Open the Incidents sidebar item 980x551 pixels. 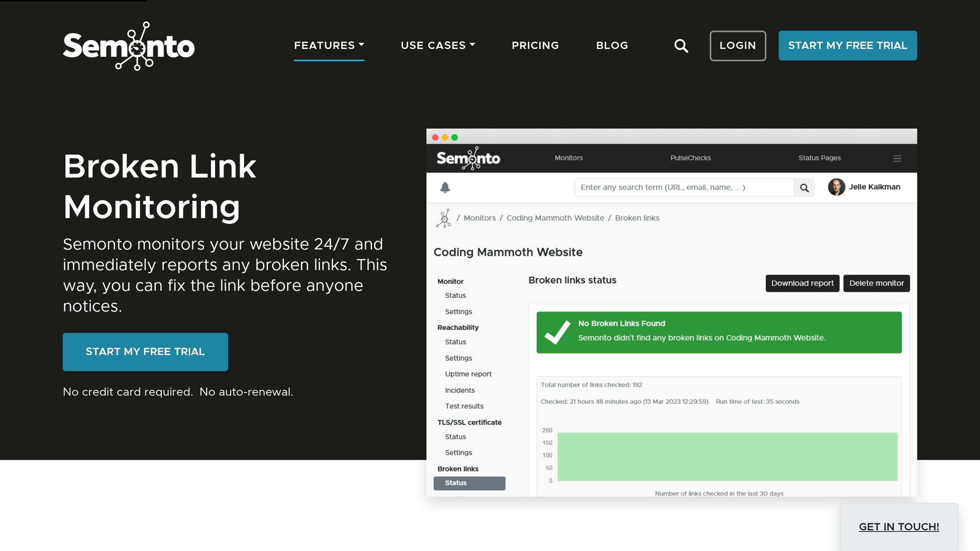coord(460,390)
